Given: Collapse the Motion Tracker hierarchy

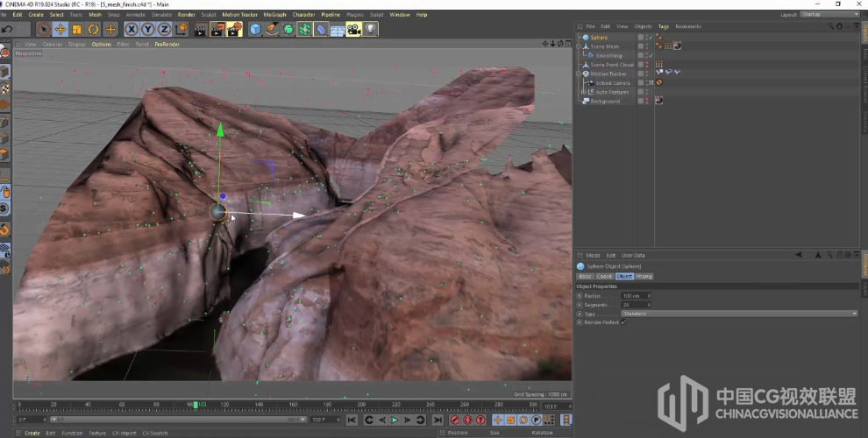Looking at the screenshot, I should point(579,74).
